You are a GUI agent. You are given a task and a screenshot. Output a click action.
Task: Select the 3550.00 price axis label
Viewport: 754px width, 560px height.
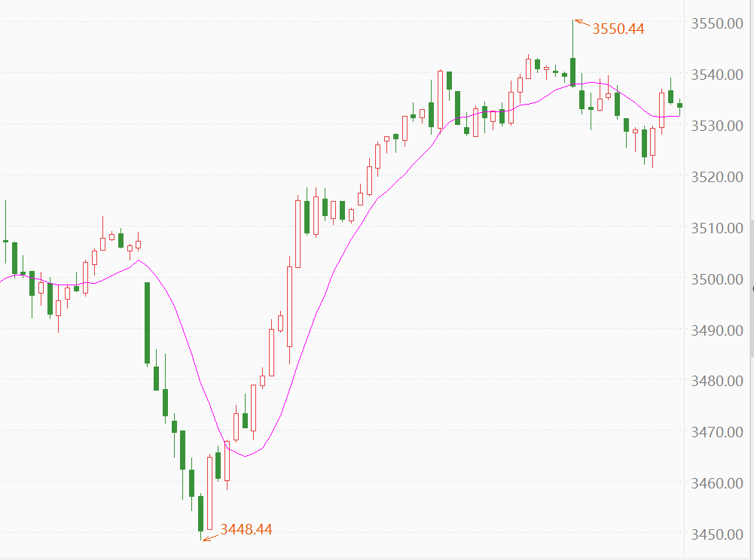coord(717,23)
